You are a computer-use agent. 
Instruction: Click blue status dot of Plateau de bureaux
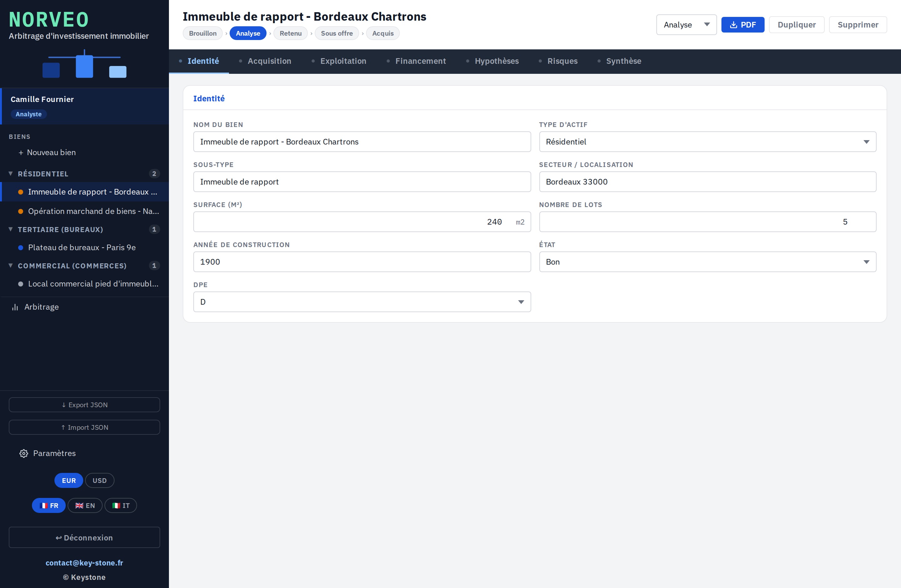point(20,247)
